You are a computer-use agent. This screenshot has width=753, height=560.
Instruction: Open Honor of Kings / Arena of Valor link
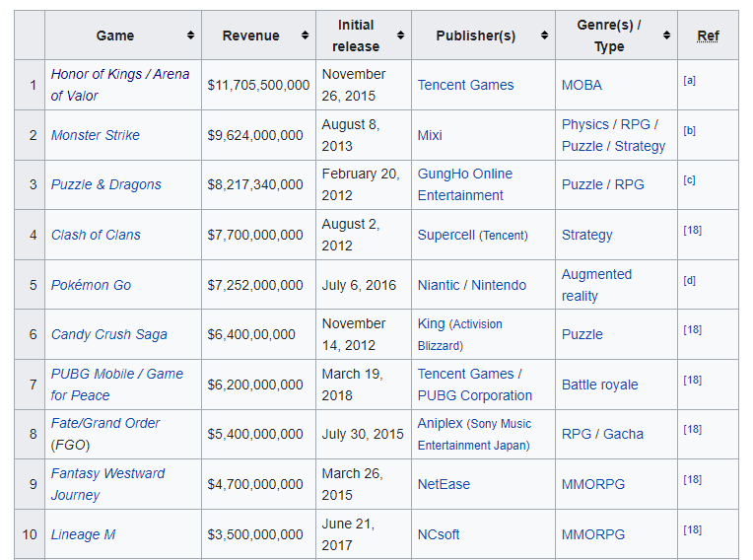tap(120, 85)
